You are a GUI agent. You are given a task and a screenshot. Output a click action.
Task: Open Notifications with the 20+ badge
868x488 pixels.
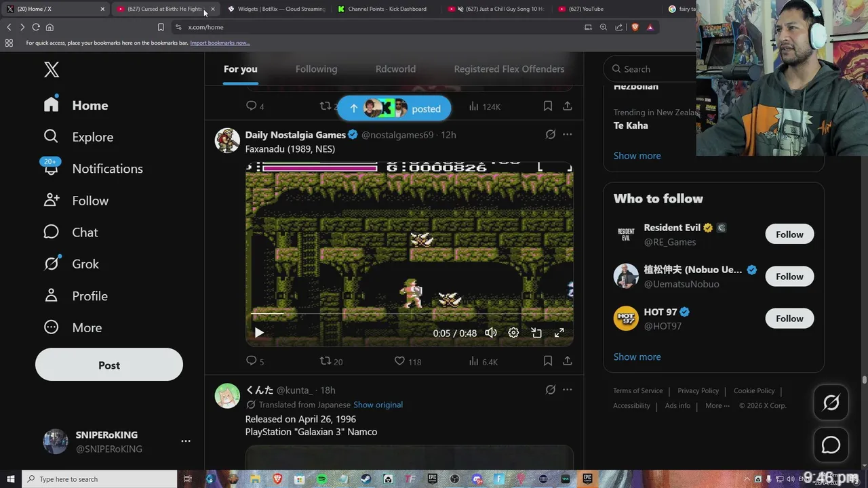click(x=93, y=169)
